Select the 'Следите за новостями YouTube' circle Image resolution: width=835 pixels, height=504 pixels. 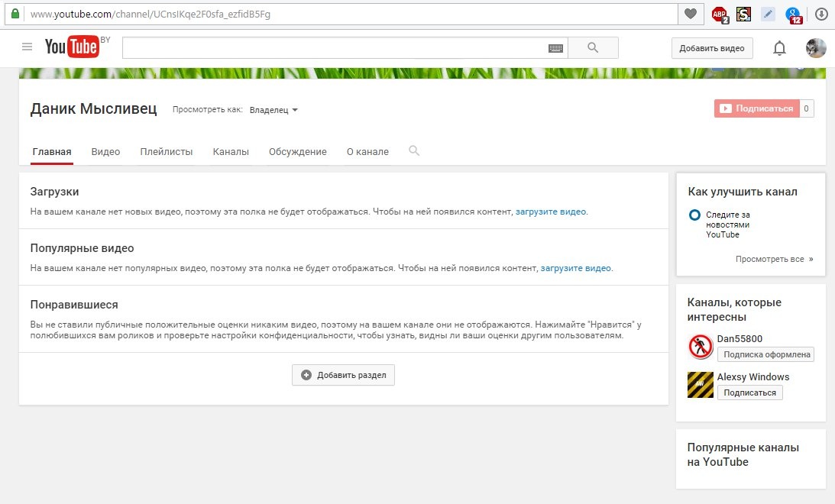694,215
